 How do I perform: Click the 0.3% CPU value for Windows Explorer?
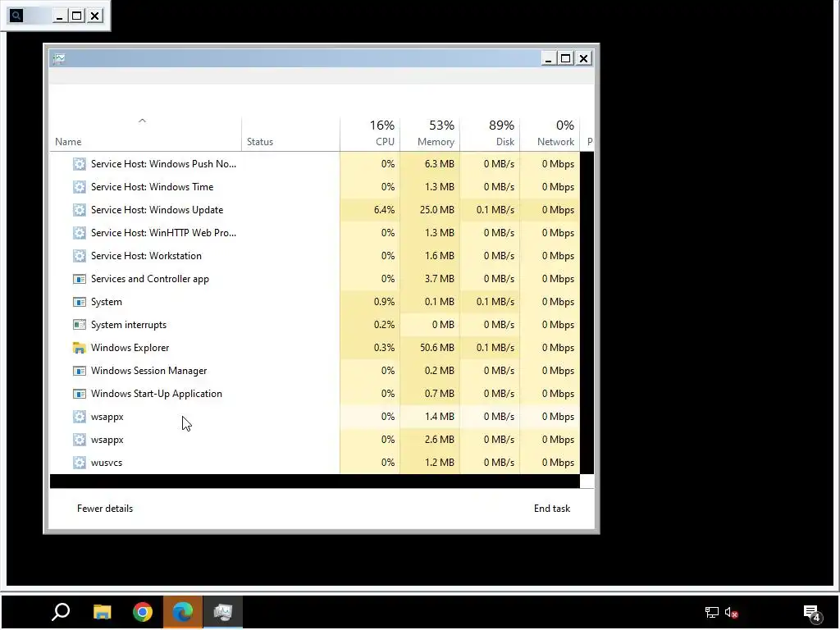384,348
